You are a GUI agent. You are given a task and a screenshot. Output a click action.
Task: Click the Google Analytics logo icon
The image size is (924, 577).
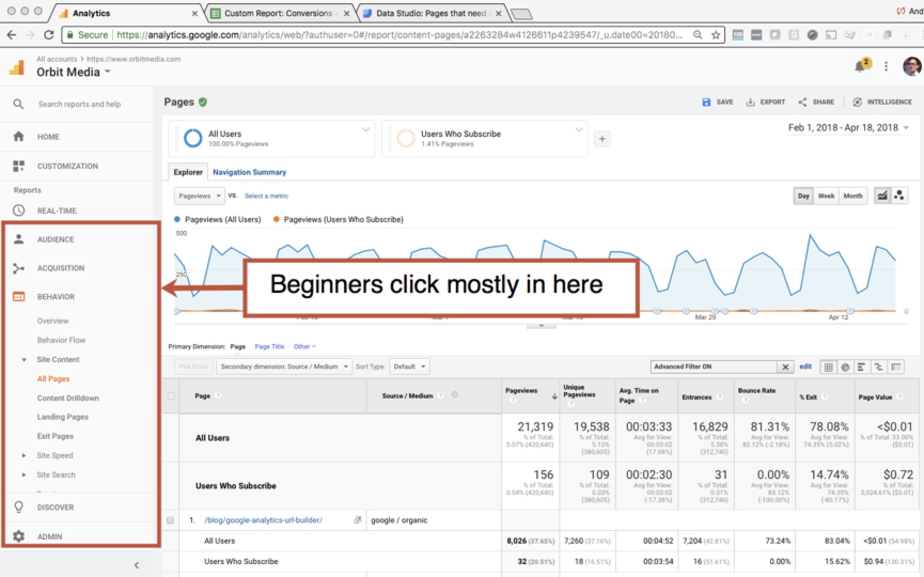pos(17,68)
